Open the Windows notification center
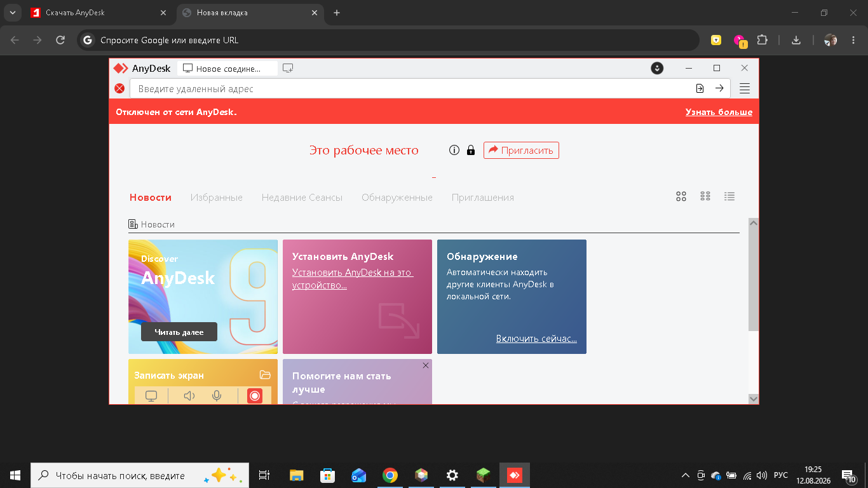868x488 pixels. tap(848, 476)
